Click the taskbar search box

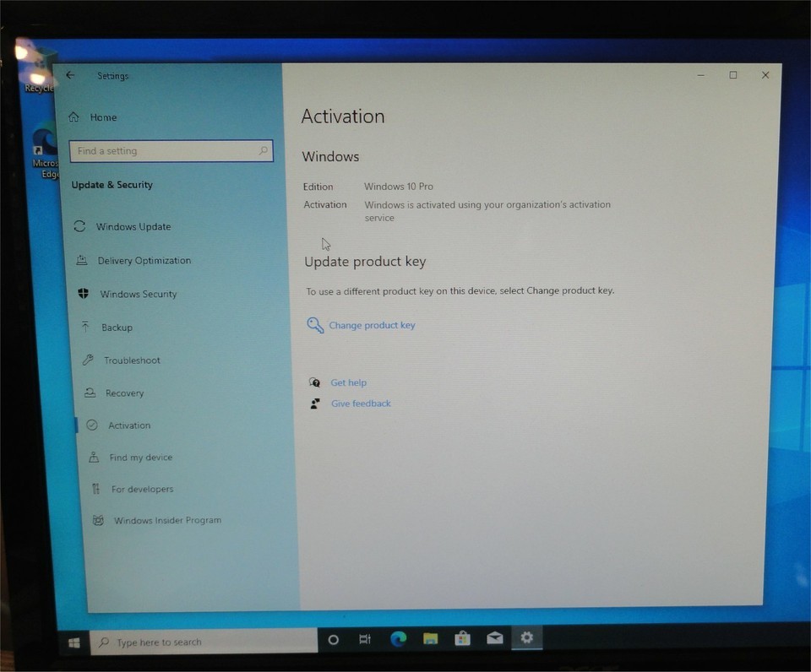click(x=203, y=642)
